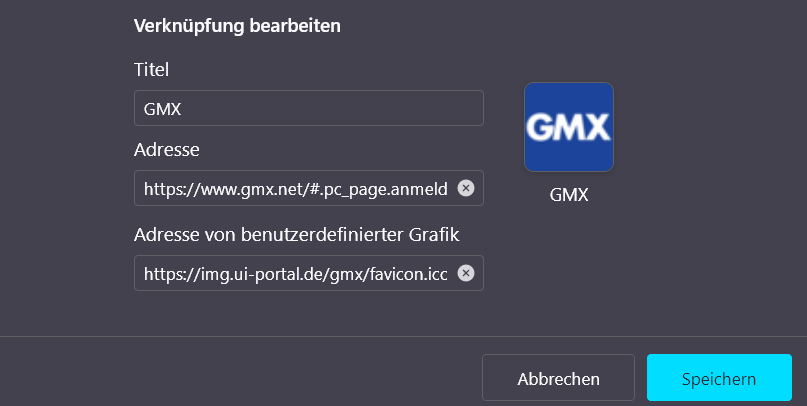Click the word "Abbrechen" on the dark button

pyautogui.click(x=558, y=379)
